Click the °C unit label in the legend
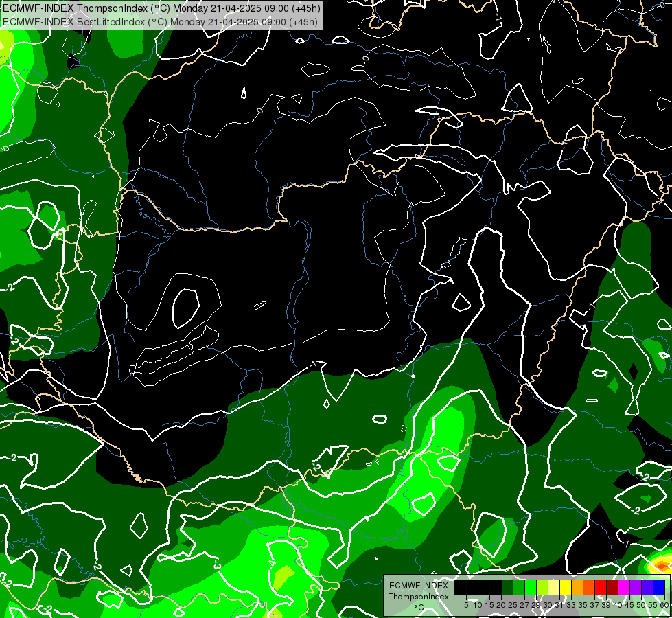Image resolution: width=672 pixels, height=618 pixels. [419, 607]
